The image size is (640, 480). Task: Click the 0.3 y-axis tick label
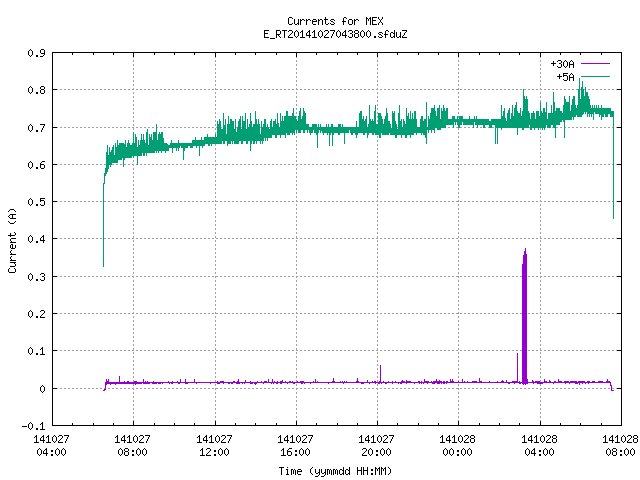click(36, 277)
